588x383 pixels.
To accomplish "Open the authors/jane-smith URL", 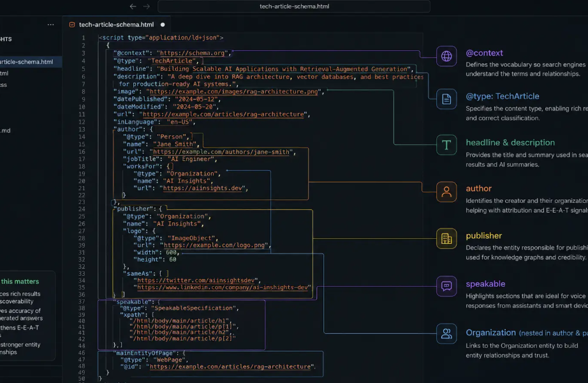I will 221,152.
